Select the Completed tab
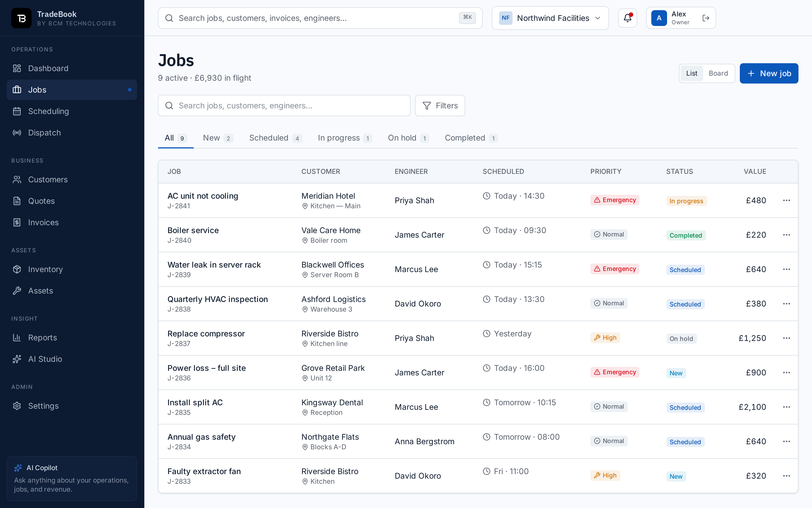Image resolution: width=812 pixels, height=508 pixels. 471,138
